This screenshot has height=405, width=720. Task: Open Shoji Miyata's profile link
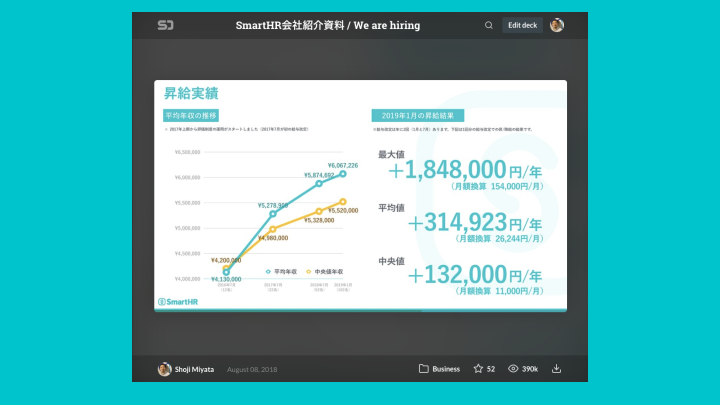(194, 369)
